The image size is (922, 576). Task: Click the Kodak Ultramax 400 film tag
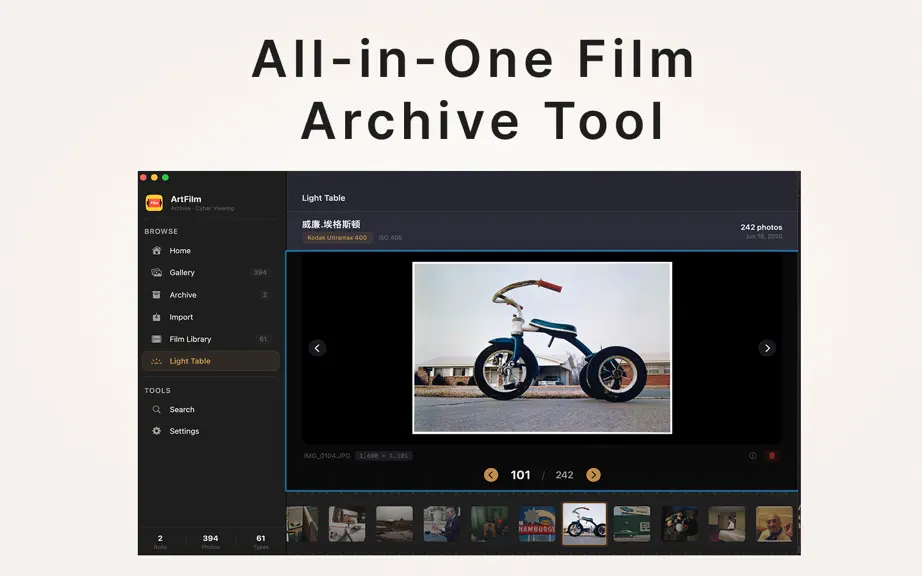click(337, 238)
